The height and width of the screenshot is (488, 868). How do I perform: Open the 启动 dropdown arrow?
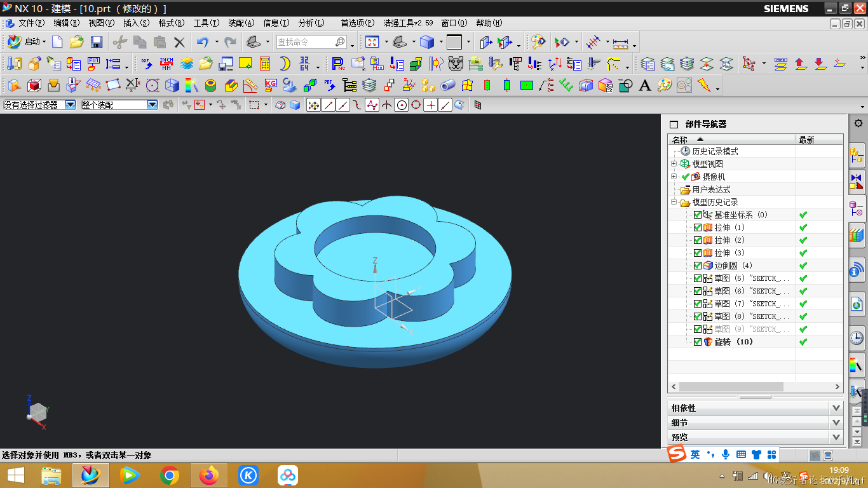[x=44, y=43]
